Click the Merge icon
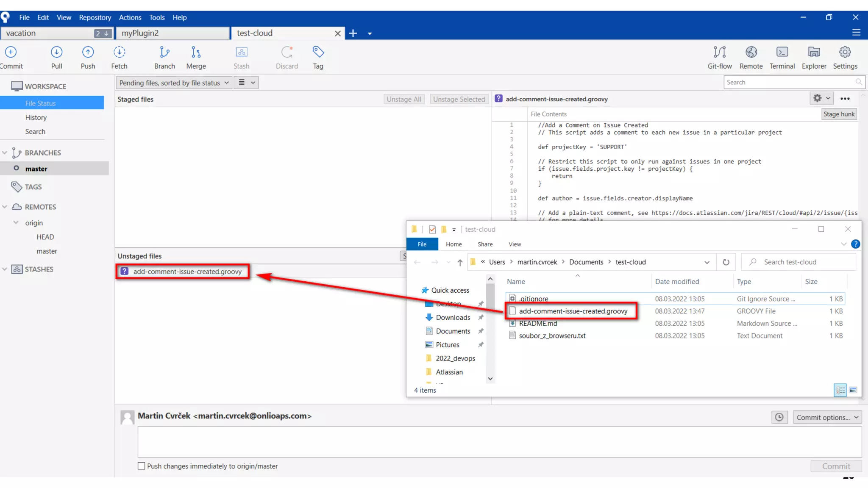 coord(196,53)
